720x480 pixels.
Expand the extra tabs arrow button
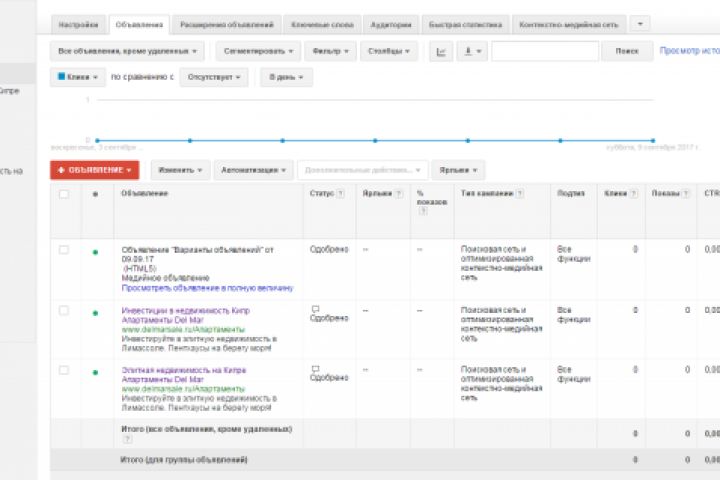tap(640, 24)
